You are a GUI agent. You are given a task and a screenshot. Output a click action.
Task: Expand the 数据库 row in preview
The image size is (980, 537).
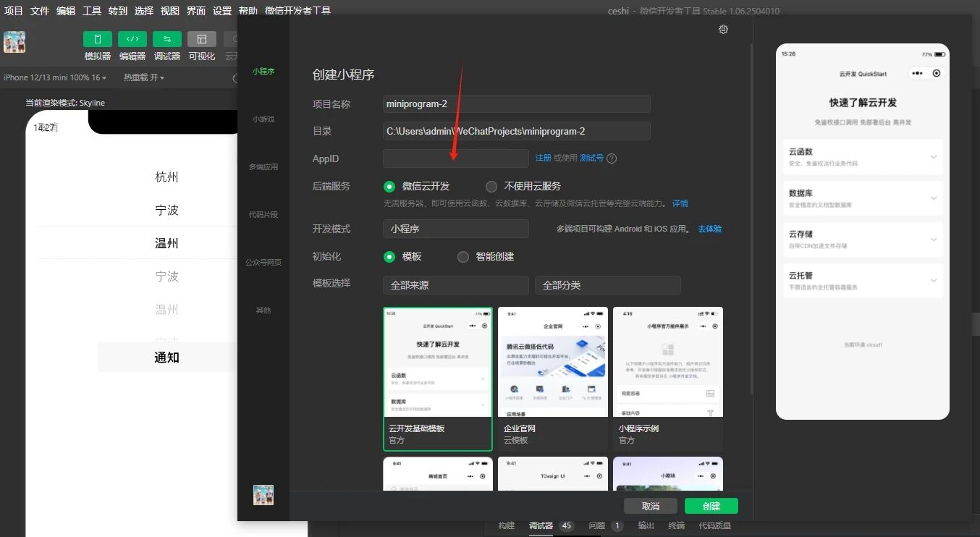click(x=863, y=198)
